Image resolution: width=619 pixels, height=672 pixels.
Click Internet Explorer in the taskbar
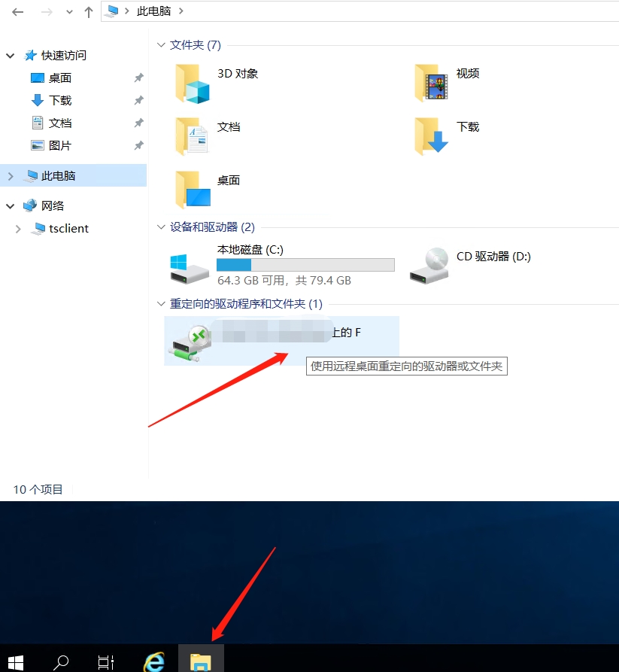154,661
